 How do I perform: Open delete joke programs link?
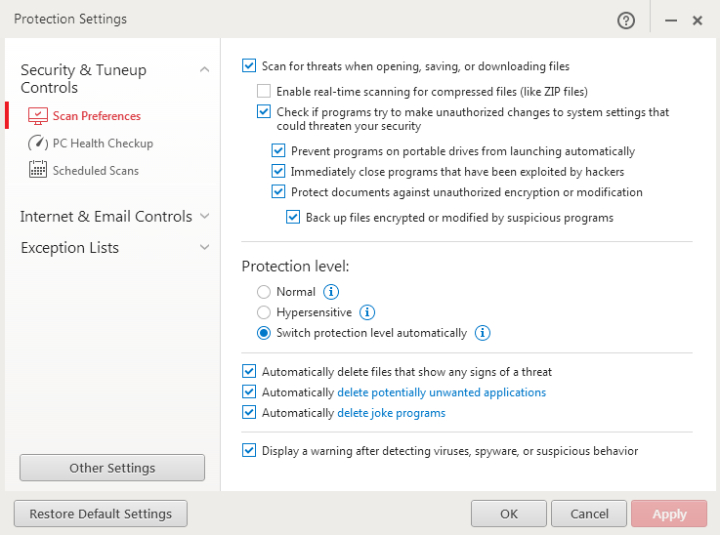[x=391, y=413]
